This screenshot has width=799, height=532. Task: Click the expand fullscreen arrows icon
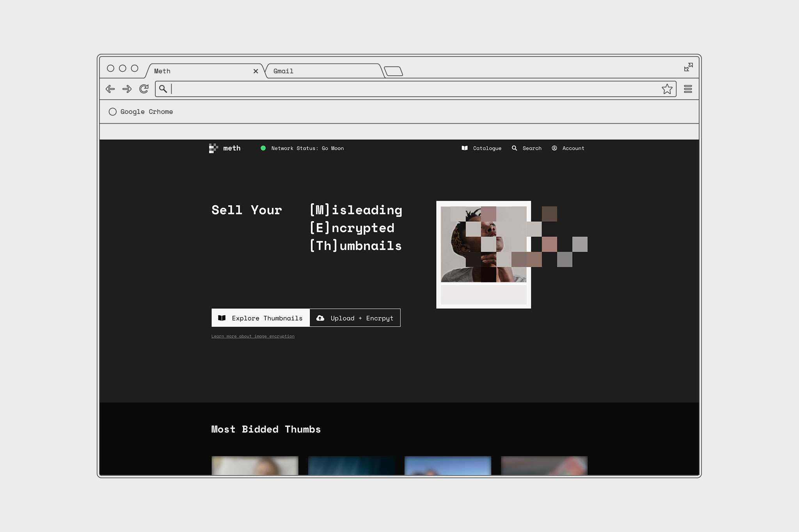688,67
